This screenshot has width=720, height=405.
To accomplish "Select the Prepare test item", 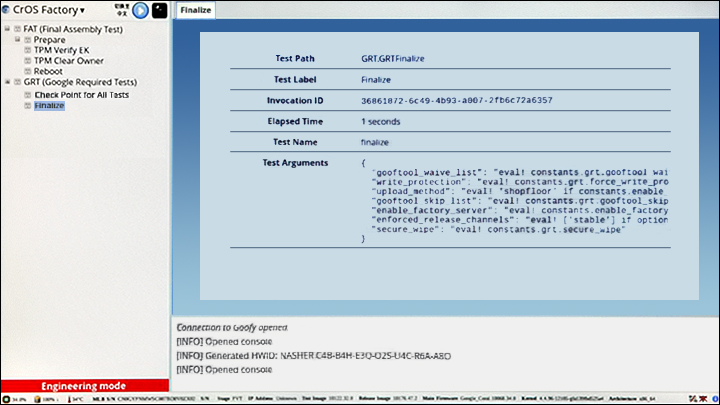I will tap(49, 40).
